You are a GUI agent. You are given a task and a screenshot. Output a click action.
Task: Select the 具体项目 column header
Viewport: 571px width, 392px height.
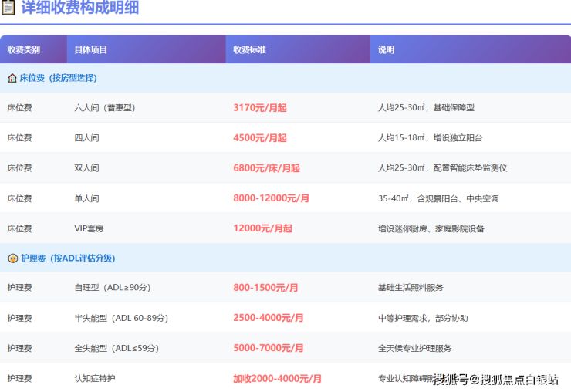click(x=91, y=49)
